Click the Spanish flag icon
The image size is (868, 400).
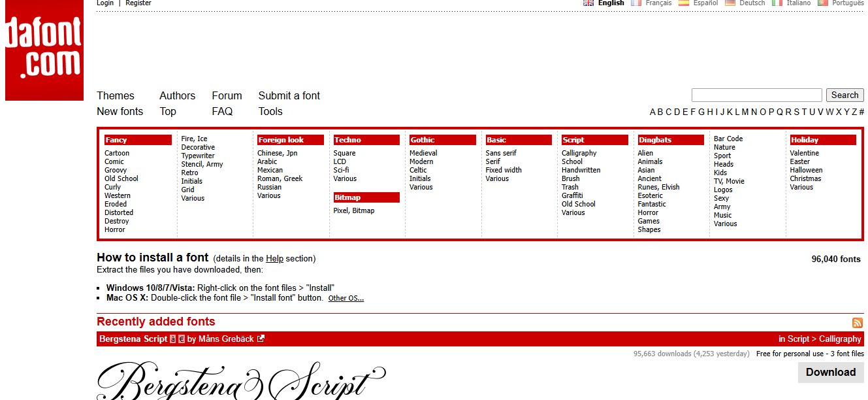684,3
